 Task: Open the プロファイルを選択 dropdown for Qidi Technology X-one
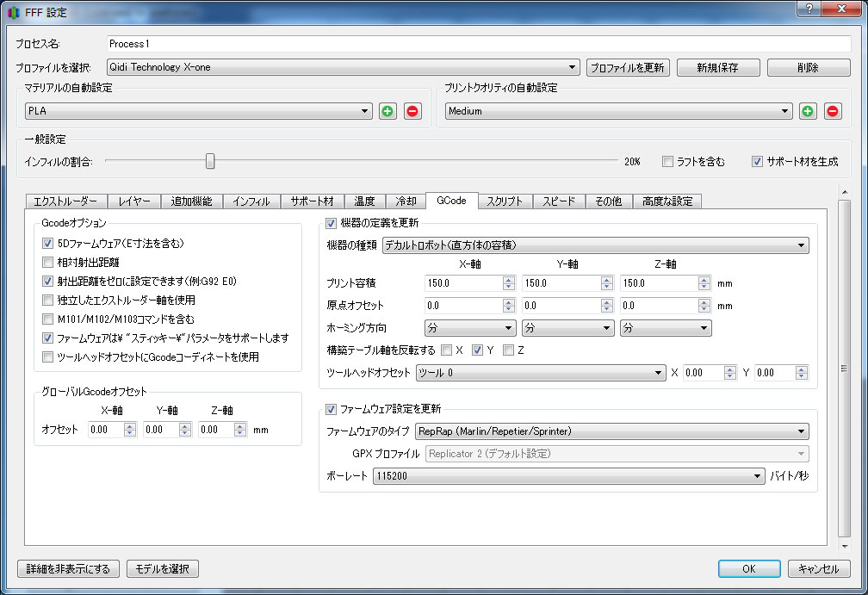[x=343, y=67]
